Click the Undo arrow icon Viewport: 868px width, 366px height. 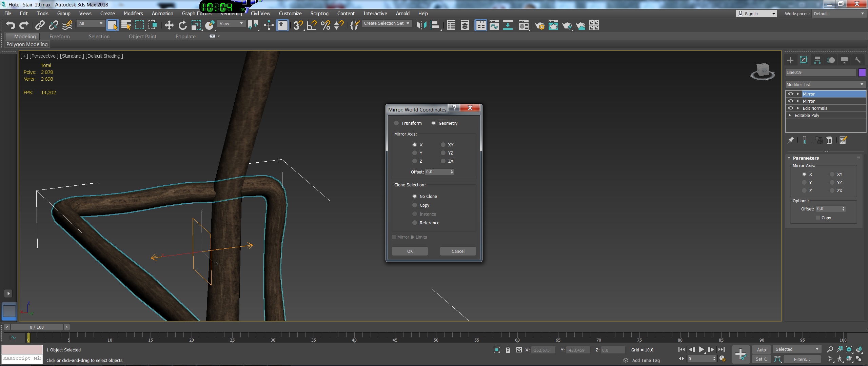pos(11,25)
